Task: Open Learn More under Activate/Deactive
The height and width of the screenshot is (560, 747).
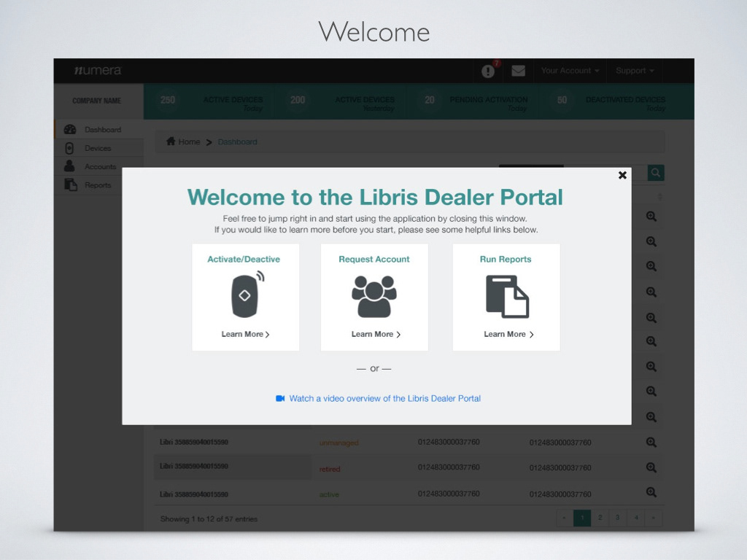Action: click(245, 334)
